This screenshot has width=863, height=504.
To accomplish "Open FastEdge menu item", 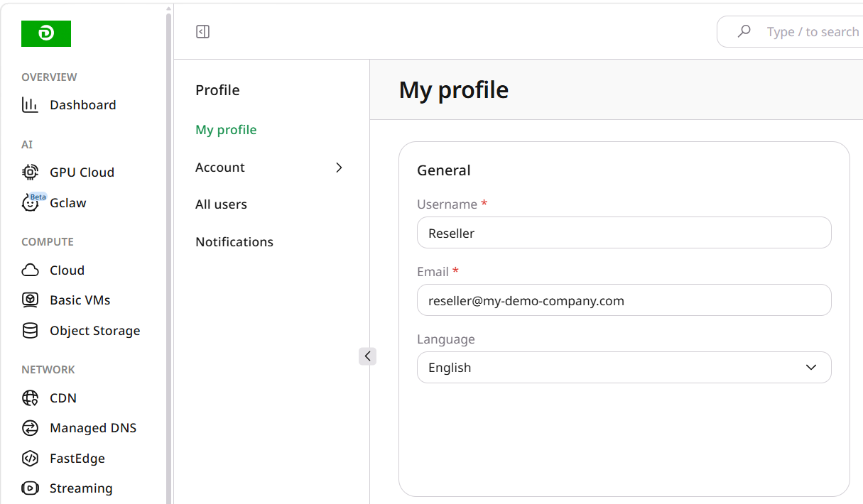I will [77, 459].
